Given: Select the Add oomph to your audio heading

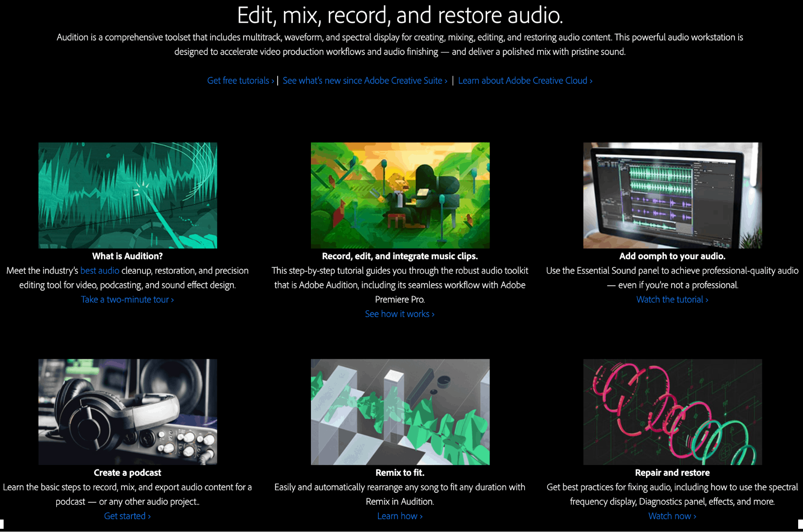Looking at the screenshot, I should (672, 256).
